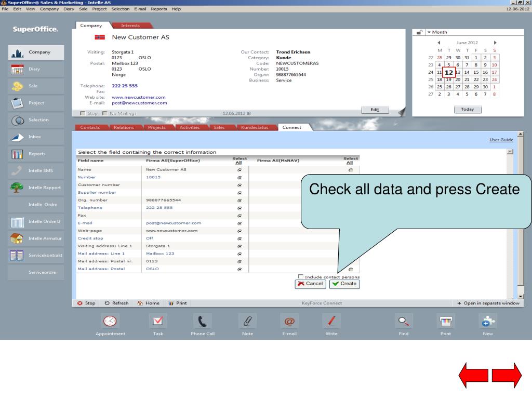Open the Project sidebar item

36,103
